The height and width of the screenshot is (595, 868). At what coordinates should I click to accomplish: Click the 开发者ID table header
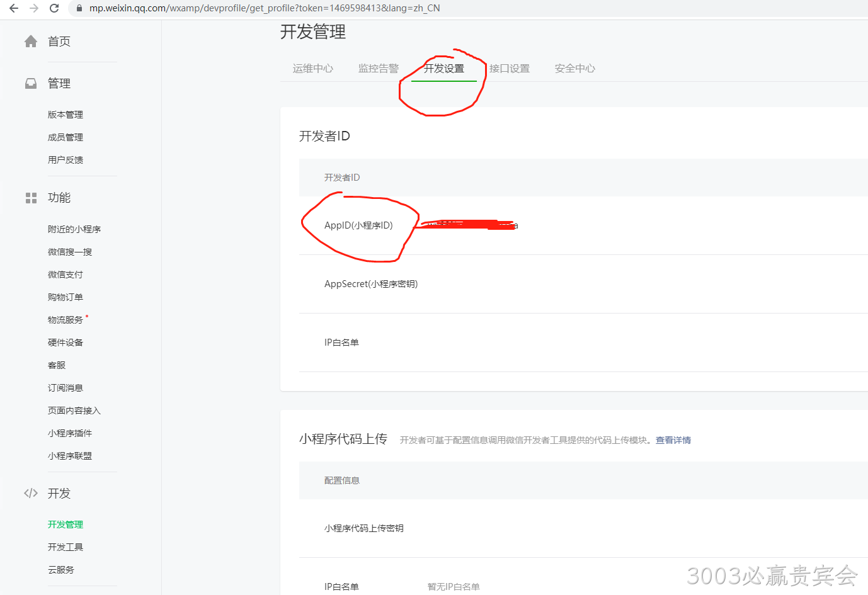coord(342,178)
